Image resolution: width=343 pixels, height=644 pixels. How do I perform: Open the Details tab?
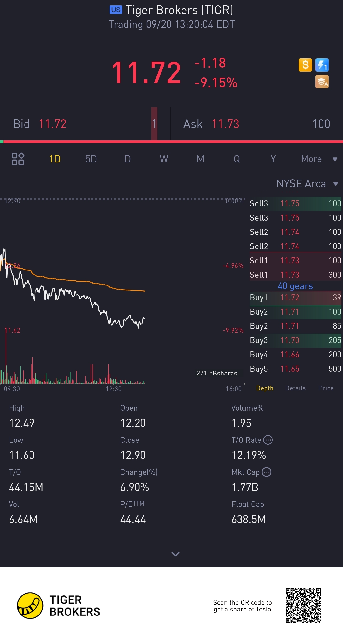pyautogui.click(x=295, y=388)
